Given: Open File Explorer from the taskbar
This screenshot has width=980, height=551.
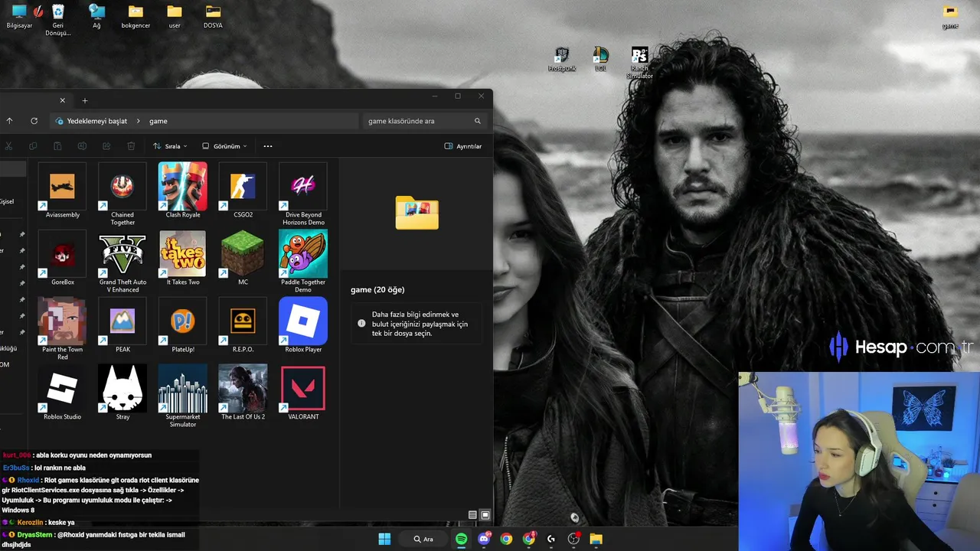Looking at the screenshot, I should coord(596,539).
